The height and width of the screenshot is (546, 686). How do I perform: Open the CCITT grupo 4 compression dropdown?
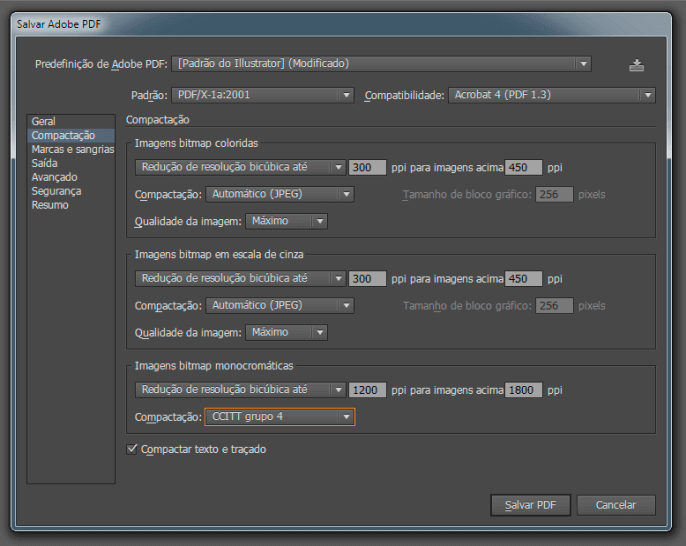click(x=280, y=416)
